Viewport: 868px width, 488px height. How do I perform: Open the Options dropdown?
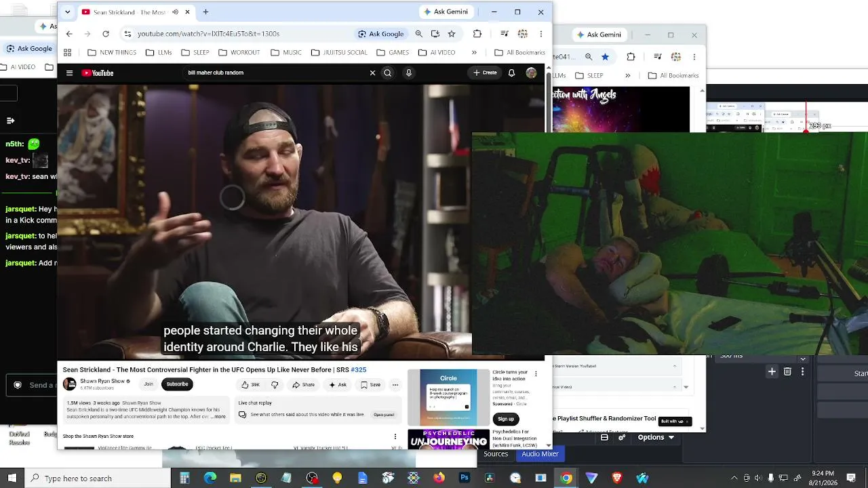656,438
